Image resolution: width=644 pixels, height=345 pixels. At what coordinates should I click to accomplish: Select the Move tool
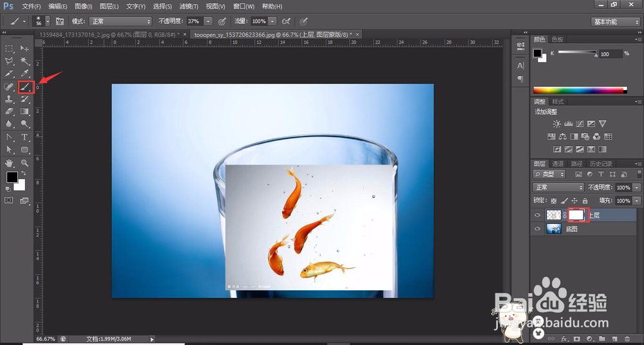(24, 48)
